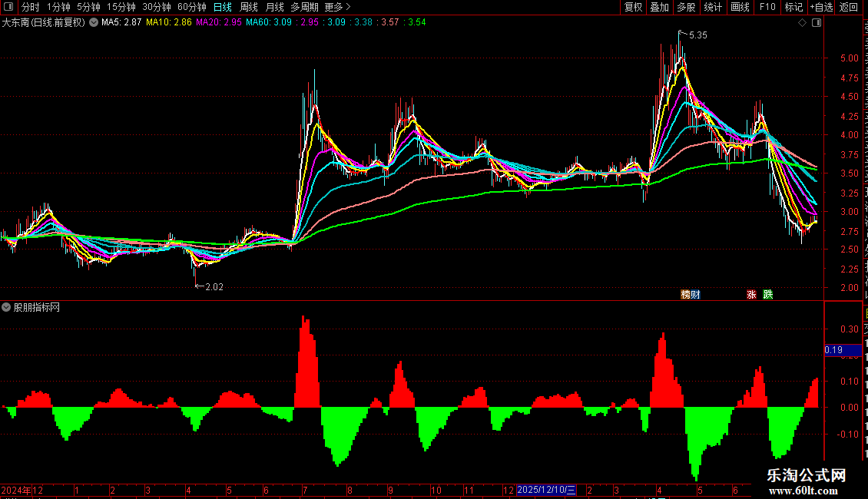Open F10 company info
This screenshot has height=499, width=868.
[767, 7]
